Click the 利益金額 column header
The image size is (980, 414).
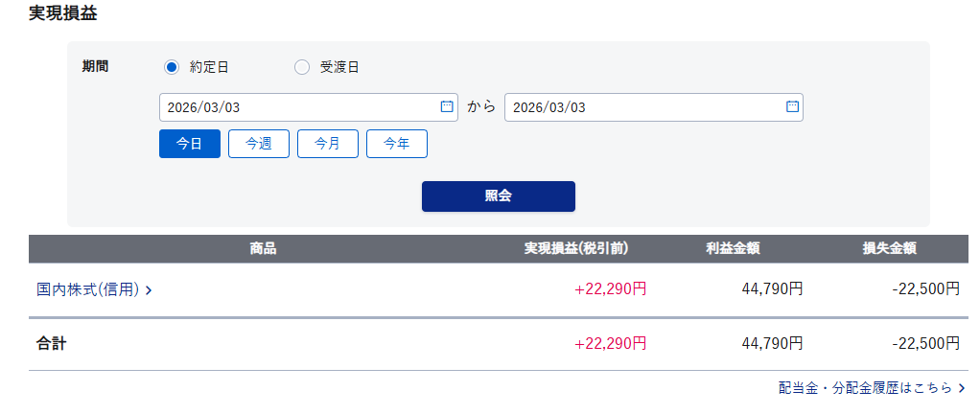[734, 249]
